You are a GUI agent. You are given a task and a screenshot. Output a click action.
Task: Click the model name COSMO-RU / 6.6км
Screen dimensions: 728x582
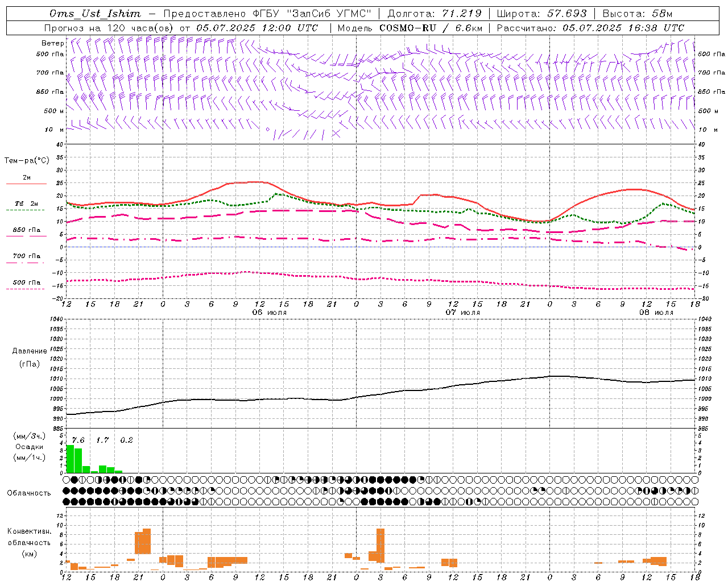tap(431, 28)
